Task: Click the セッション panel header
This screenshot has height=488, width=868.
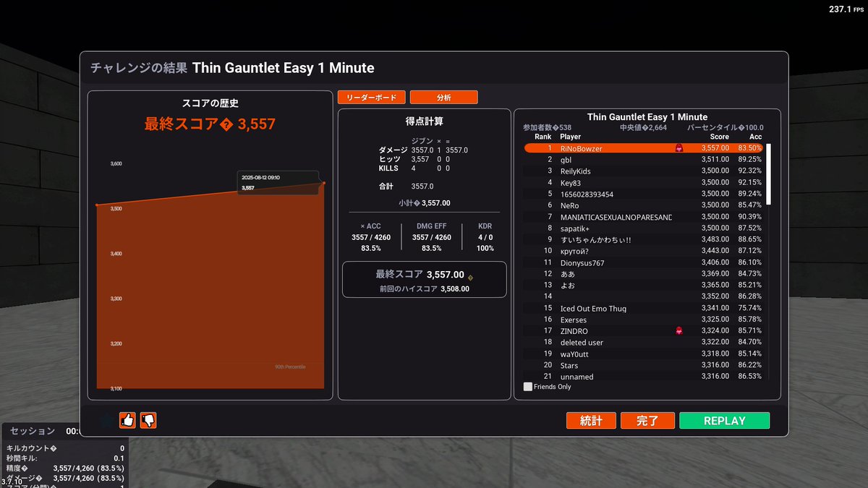Action: click(x=33, y=431)
